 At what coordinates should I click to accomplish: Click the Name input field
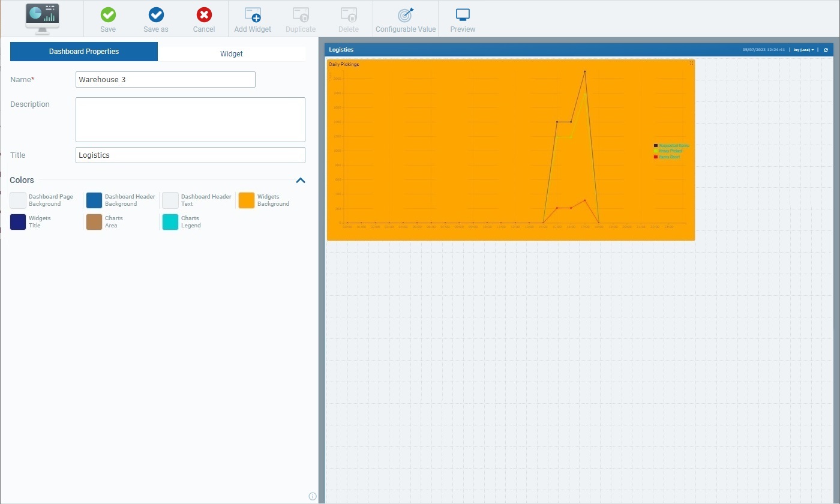166,79
